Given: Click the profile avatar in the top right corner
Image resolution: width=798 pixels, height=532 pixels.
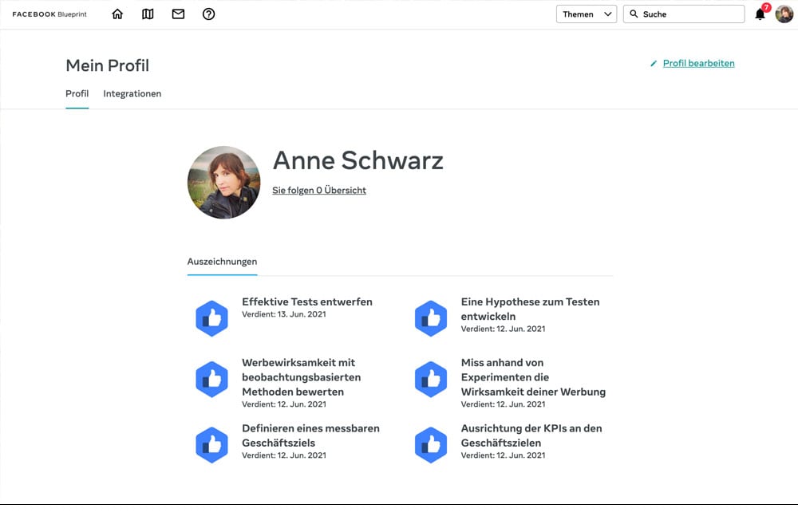Looking at the screenshot, I should tap(784, 14).
